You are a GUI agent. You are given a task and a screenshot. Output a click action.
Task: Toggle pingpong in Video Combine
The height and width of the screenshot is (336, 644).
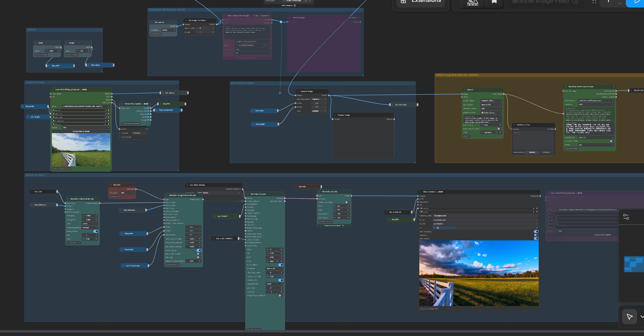click(536, 235)
